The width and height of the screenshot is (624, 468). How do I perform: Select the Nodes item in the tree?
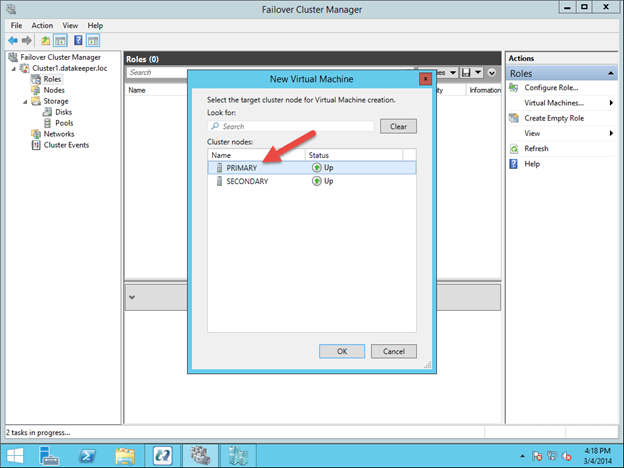pos(54,89)
